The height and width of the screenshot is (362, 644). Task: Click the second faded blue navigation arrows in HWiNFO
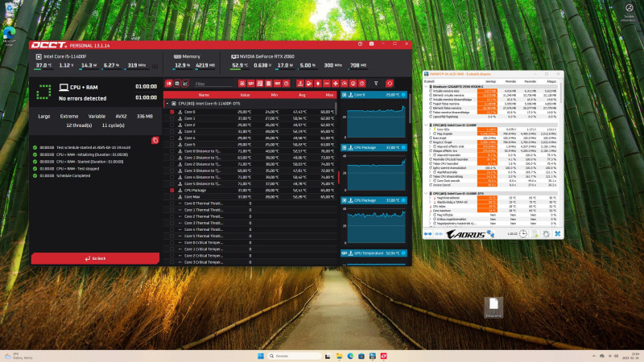[x=439, y=234]
